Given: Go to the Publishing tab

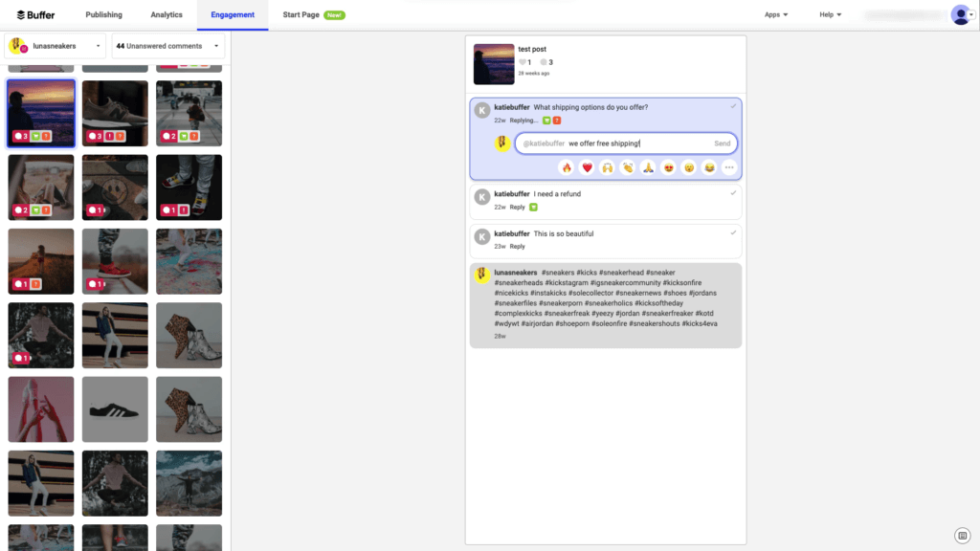Looking at the screenshot, I should [103, 14].
